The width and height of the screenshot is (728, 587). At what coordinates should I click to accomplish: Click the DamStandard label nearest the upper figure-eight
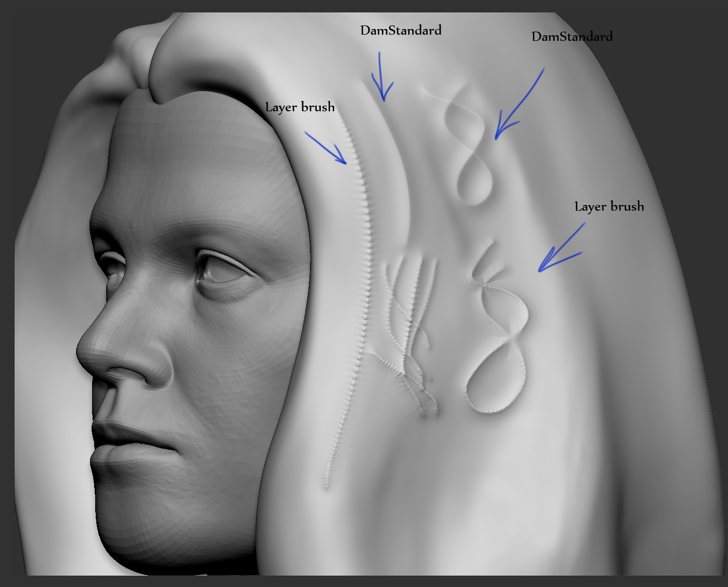[572, 37]
